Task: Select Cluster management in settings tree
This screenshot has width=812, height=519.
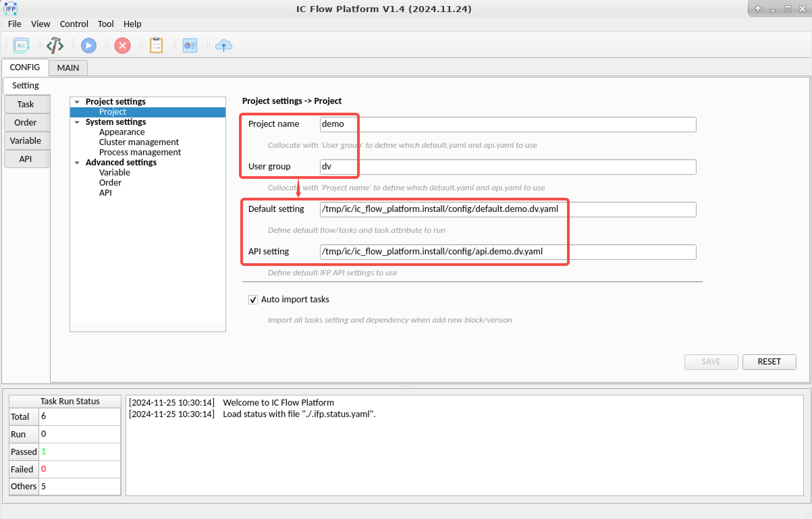Action: [139, 142]
